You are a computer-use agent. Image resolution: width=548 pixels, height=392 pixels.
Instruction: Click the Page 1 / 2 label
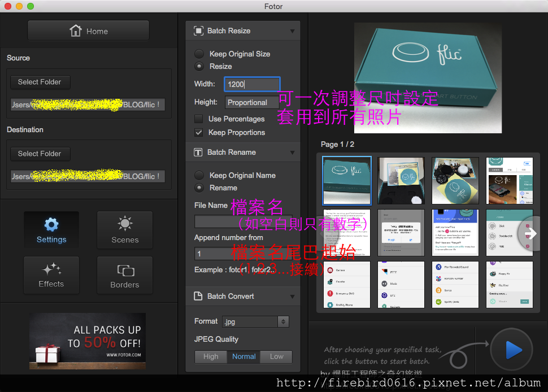coord(337,144)
